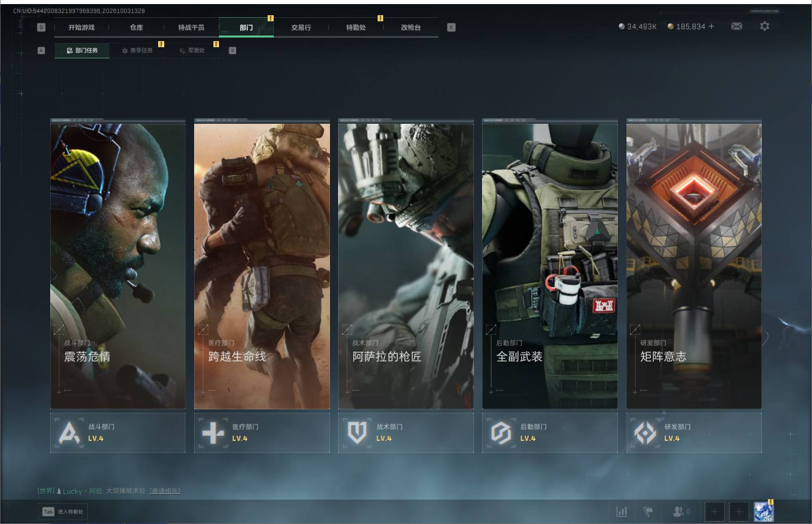Select the 部门 tab
This screenshot has height=524, width=812.
point(246,27)
